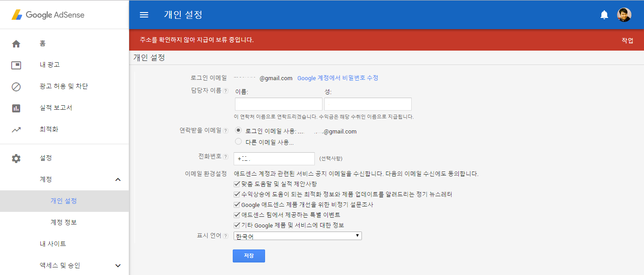Click the home icon in sidebar
Screen dimensions: 644x275
(16, 43)
